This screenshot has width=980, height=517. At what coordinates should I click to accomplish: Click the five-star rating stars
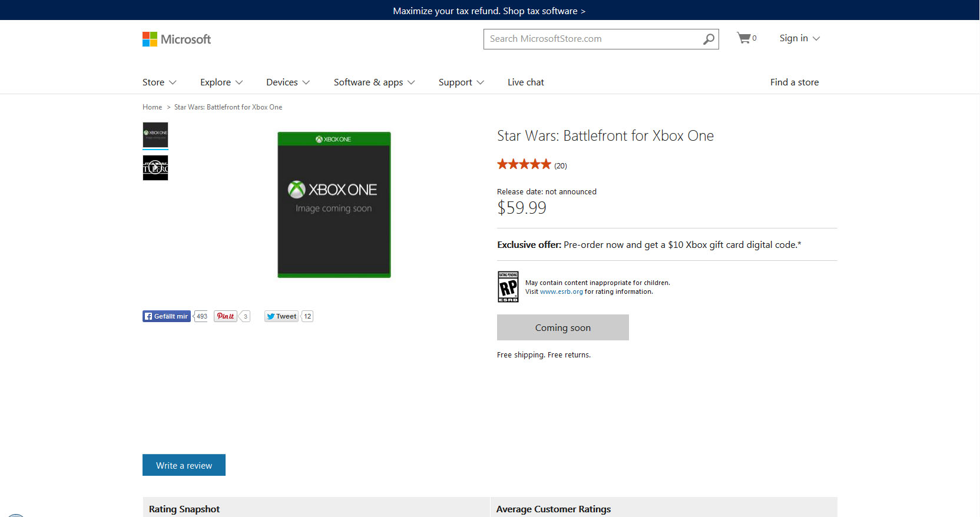coord(524,164)
